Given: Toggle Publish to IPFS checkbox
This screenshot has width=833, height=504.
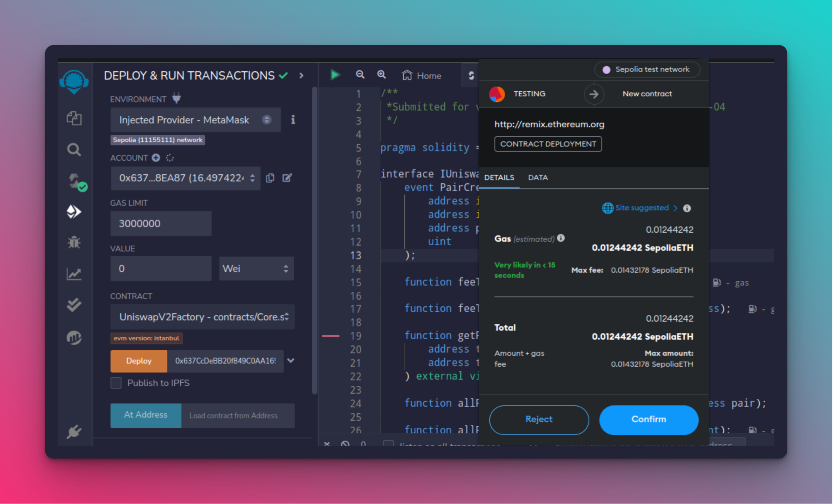Looking at the screenshot, I should [116, 383].
